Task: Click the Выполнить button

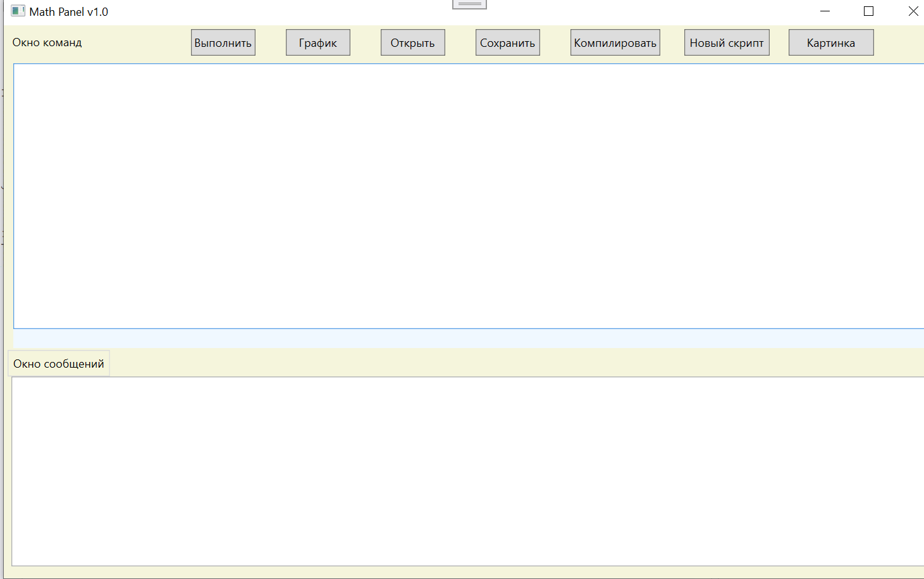Action: 223,43
